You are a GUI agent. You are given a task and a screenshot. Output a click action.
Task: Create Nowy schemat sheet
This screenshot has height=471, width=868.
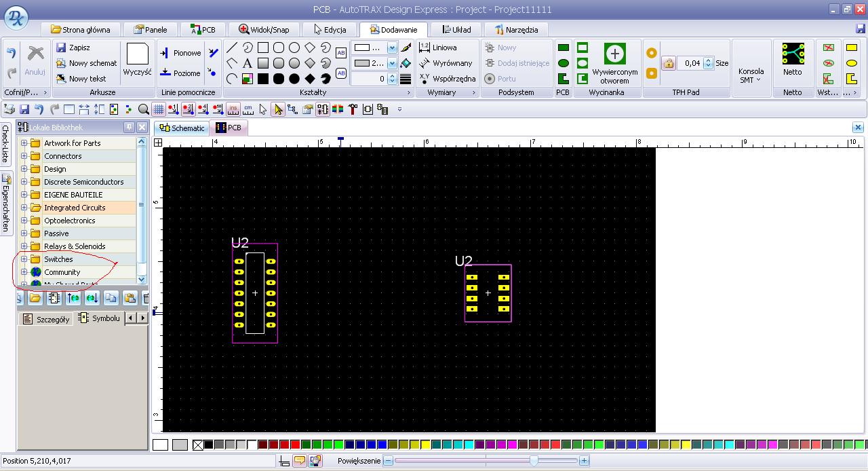click(x=86, y=63)
